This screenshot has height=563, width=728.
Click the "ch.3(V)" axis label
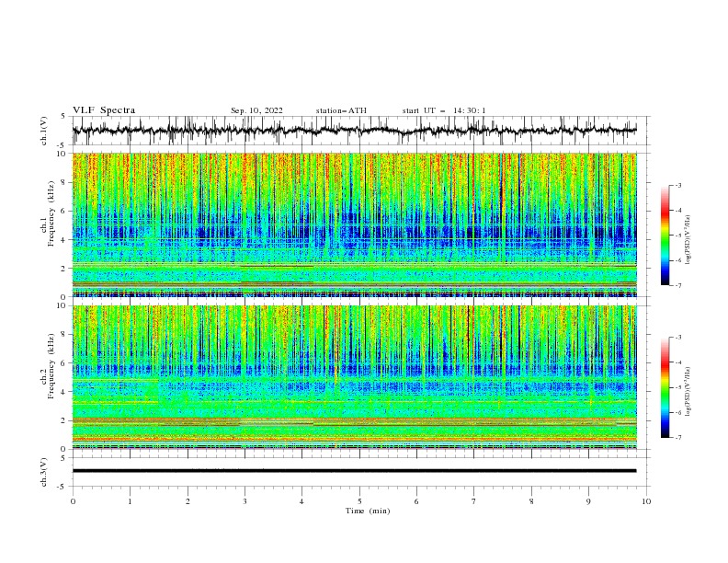click(x=44, y=472)
